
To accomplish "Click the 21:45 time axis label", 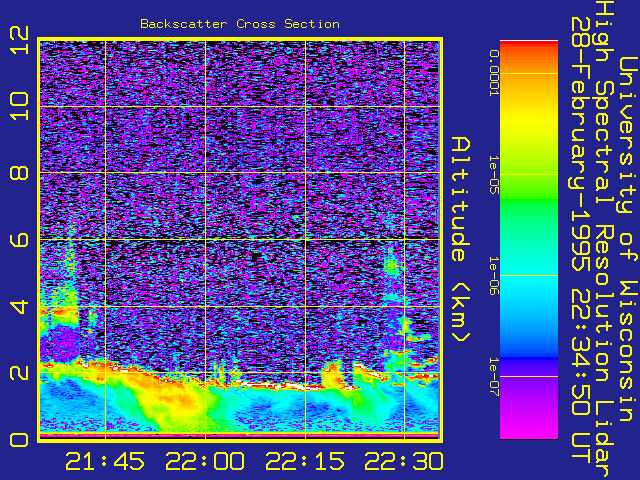I will point(105,461).
